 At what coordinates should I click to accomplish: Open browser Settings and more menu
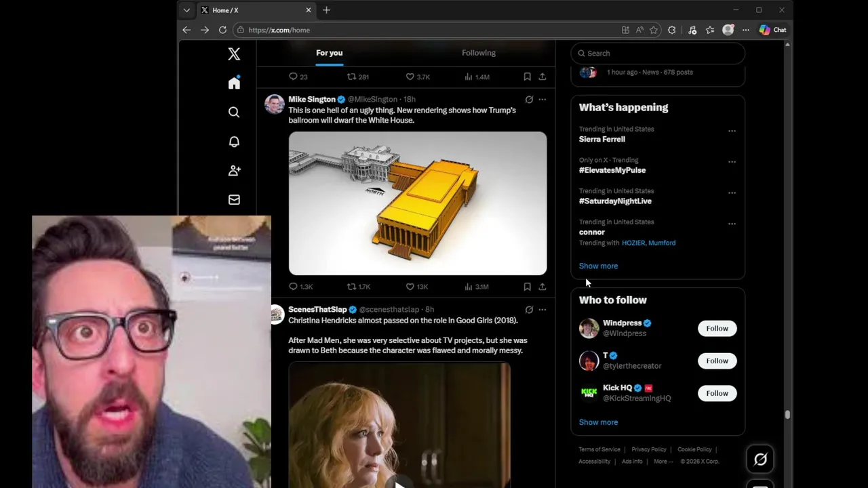745,30
